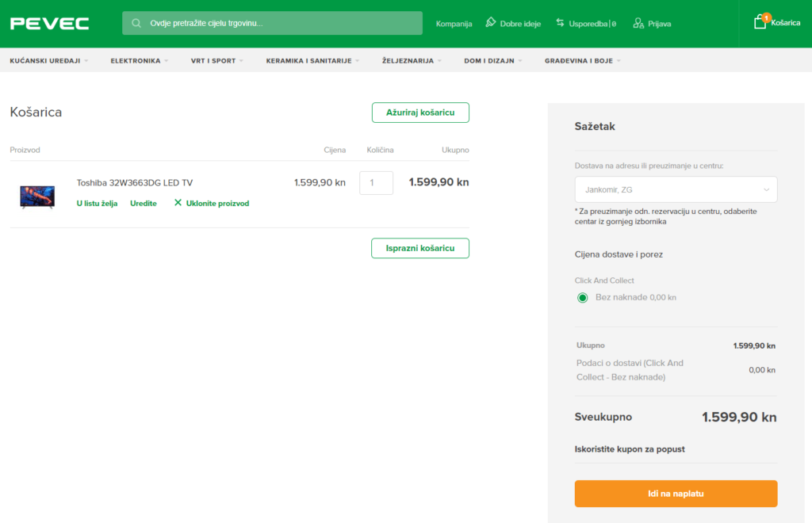Click the Ažuriraj košaricu button

(x=420, y=113)
